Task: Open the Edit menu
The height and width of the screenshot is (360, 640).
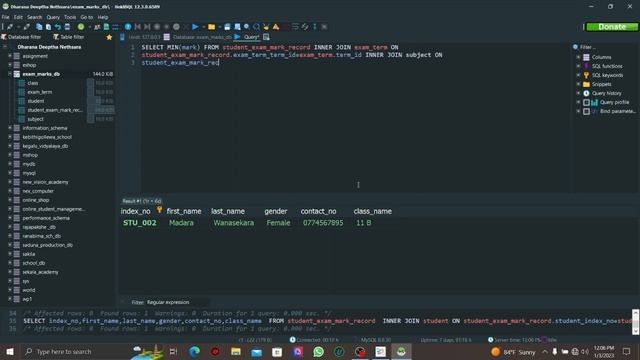Action: 18,17
